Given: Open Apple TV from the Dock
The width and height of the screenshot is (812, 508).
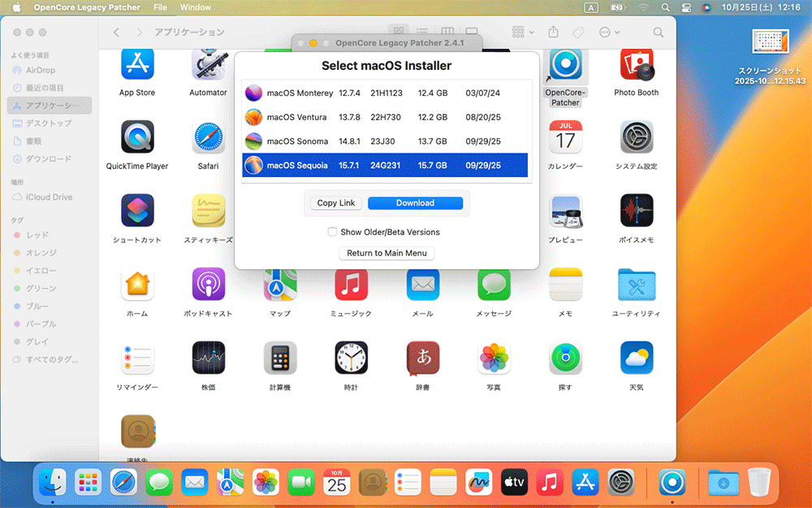Looking at the screenshot, I should (515, 483).
